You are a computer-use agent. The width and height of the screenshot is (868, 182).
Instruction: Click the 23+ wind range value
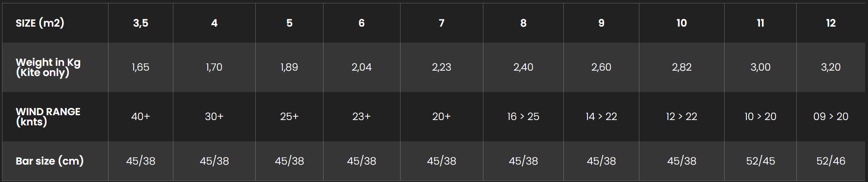[361, 117]
